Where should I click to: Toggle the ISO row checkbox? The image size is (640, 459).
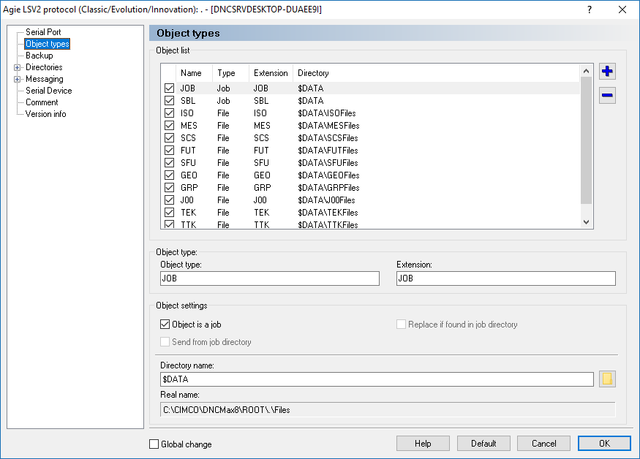tap(169, 113)
